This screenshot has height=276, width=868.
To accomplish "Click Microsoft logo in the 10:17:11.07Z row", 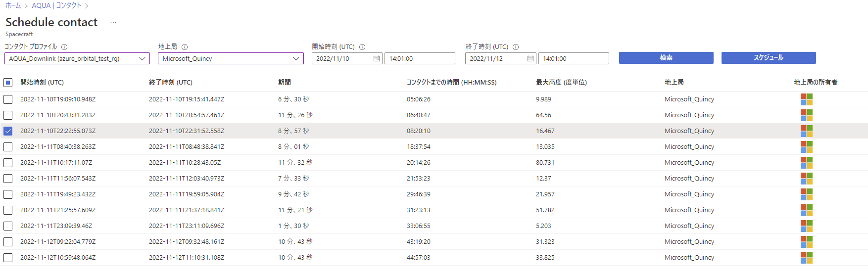I will pos(807,163).
